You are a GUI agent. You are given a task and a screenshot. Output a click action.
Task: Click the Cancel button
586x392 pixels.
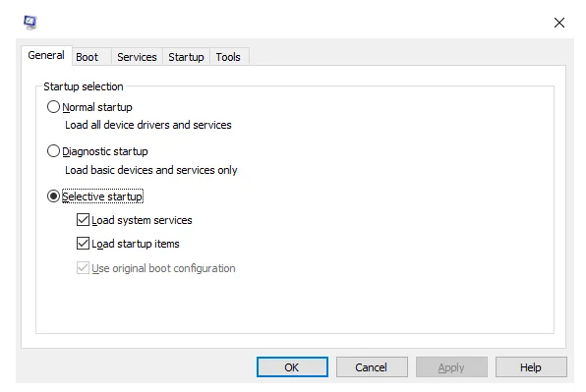[x=372, y=367]
